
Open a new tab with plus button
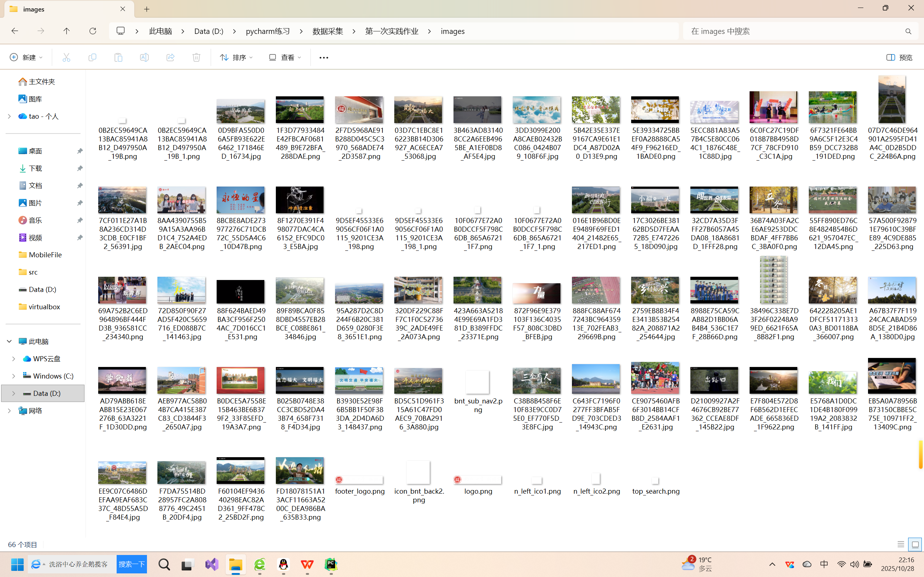147,9
